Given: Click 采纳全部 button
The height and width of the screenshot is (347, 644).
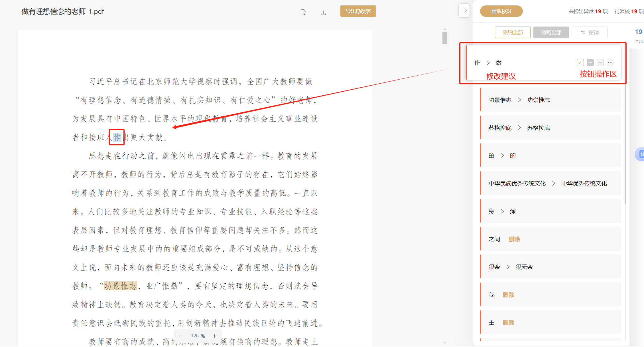Looking at the screenshot, I should pyautogui.click(x=513, y=32).
